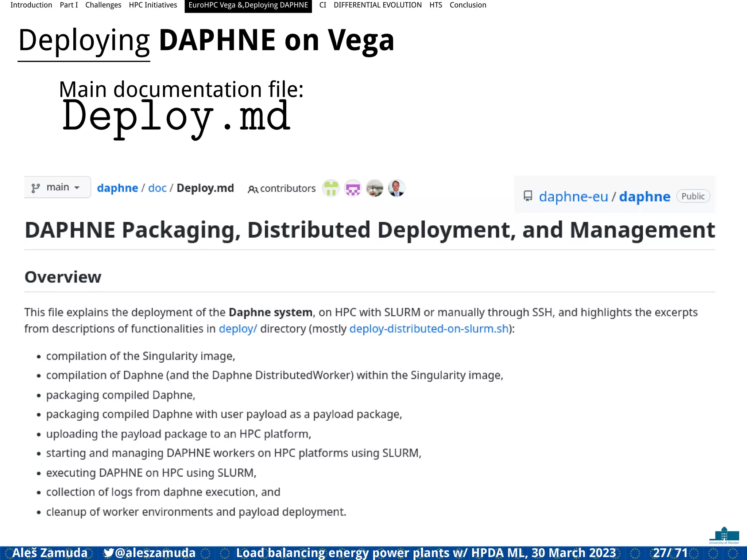Click Aleš Zamuda author name
The width and height of the screenshot is (747, 560).
[x=50, y=553]
